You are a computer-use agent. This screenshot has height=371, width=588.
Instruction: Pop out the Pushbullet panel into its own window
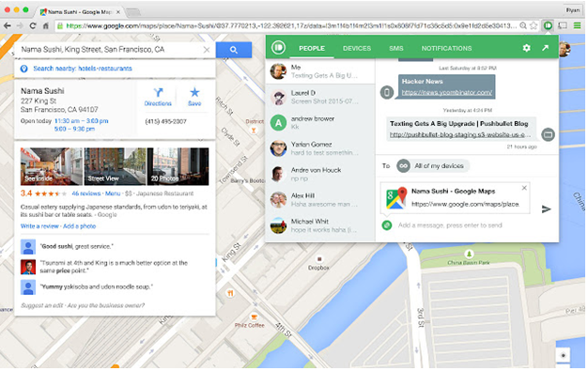coord(545,48)
